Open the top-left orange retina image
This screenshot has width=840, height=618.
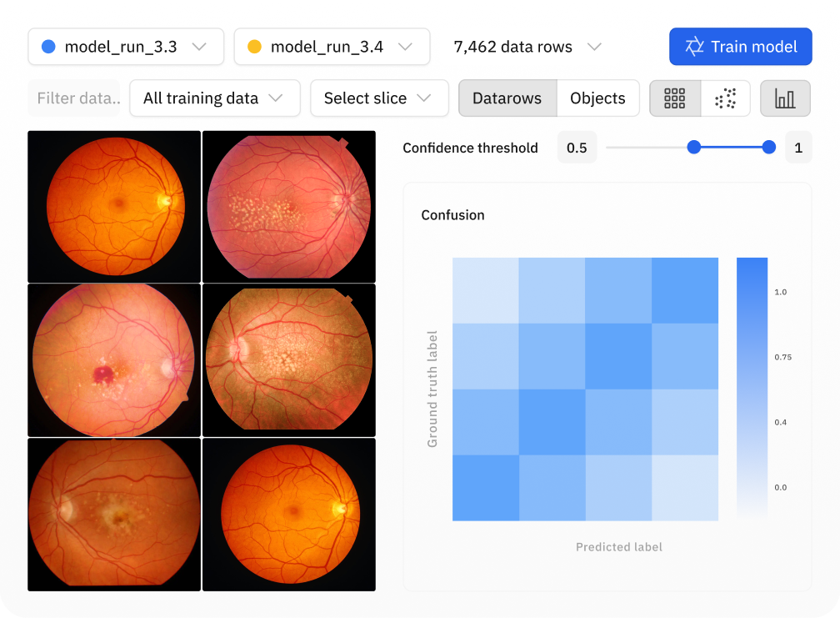click(x=114, y=206)
